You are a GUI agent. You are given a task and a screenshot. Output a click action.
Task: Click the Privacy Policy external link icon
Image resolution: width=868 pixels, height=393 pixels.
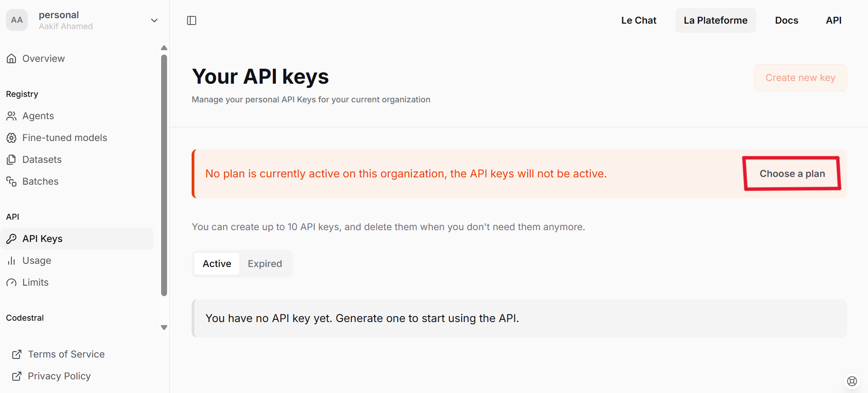[x=17, y=376]
